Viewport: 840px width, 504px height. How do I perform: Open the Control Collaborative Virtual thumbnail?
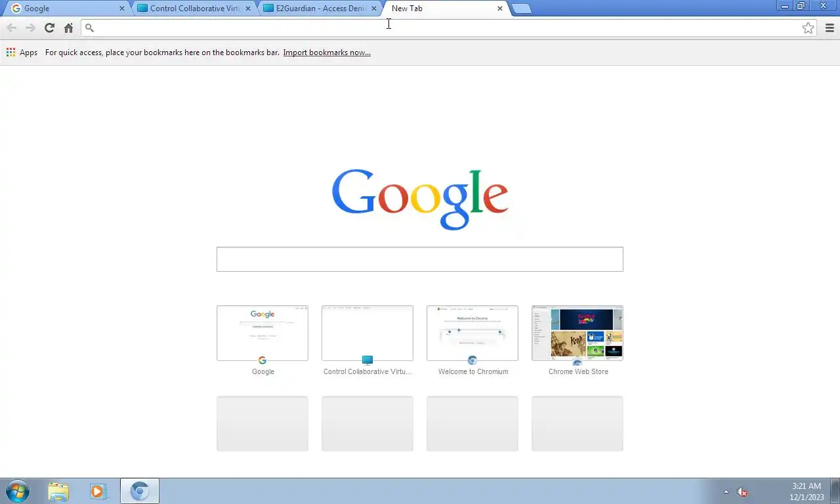[x=367, y=333]
